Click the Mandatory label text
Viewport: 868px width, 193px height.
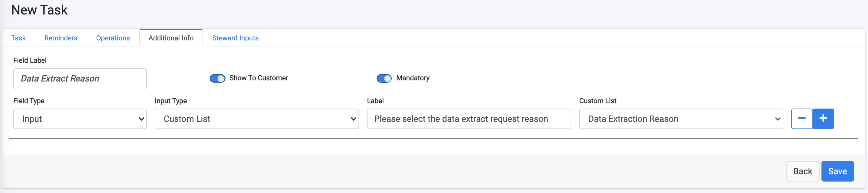click(413, 78)
